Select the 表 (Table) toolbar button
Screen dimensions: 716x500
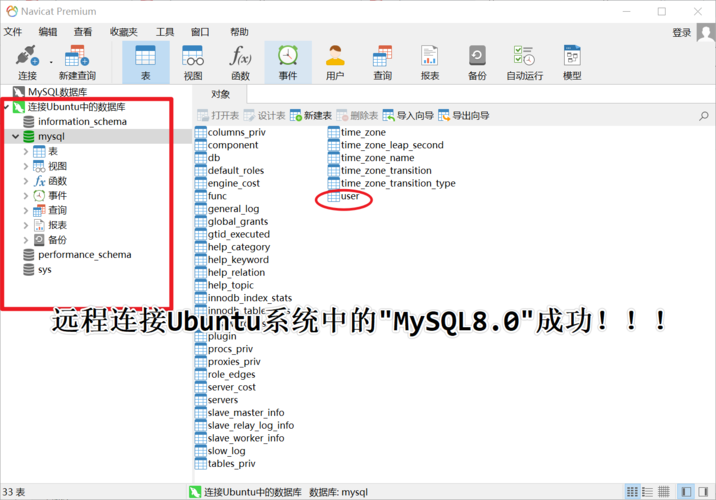coord(146,63)
